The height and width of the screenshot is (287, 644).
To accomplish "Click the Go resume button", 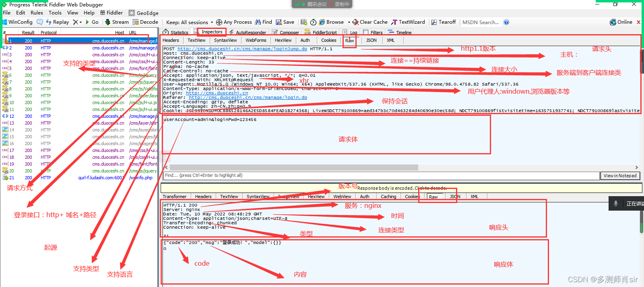I will [x=92, y=22].
